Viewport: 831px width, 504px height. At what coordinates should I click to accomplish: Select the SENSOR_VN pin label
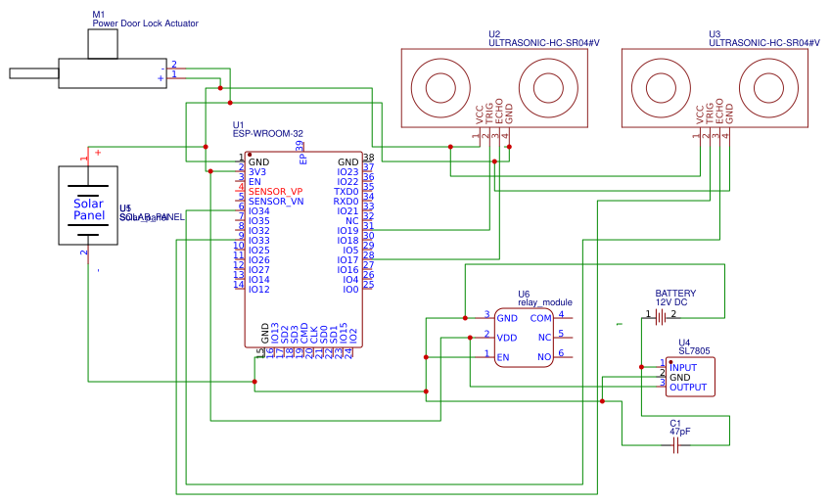pos(276,202)
